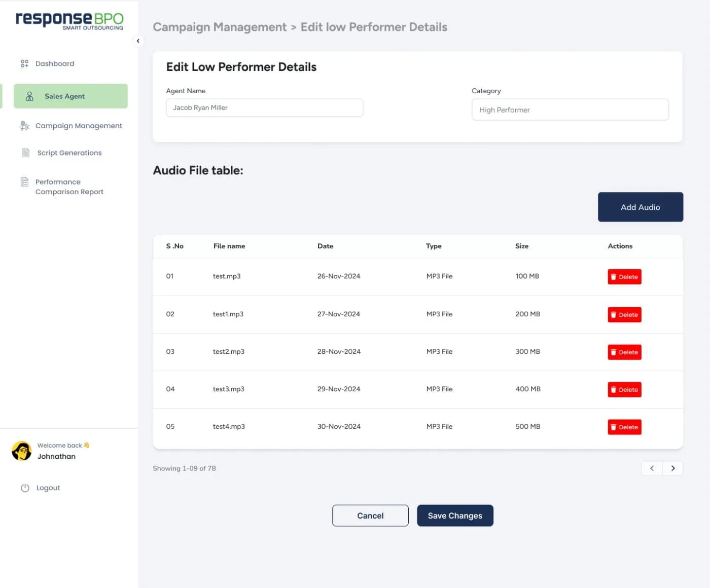
Task: Click Johnathan's profile avatar
Action: coord(22,451)
